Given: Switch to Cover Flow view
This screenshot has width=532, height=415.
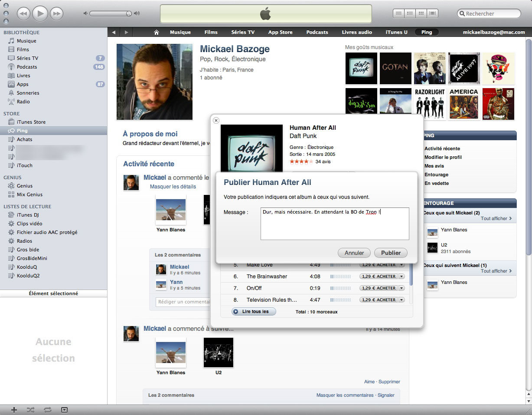Looking at the screenshot, I should click(432, 13).
